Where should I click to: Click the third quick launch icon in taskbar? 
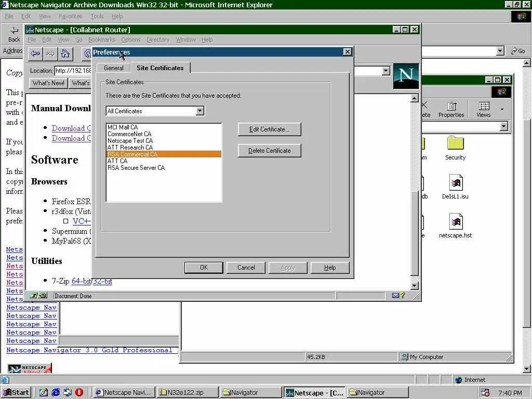click(68, 393)
